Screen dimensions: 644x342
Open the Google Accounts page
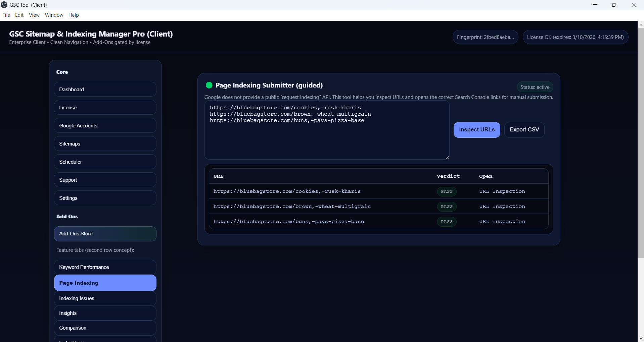point(105,126)
